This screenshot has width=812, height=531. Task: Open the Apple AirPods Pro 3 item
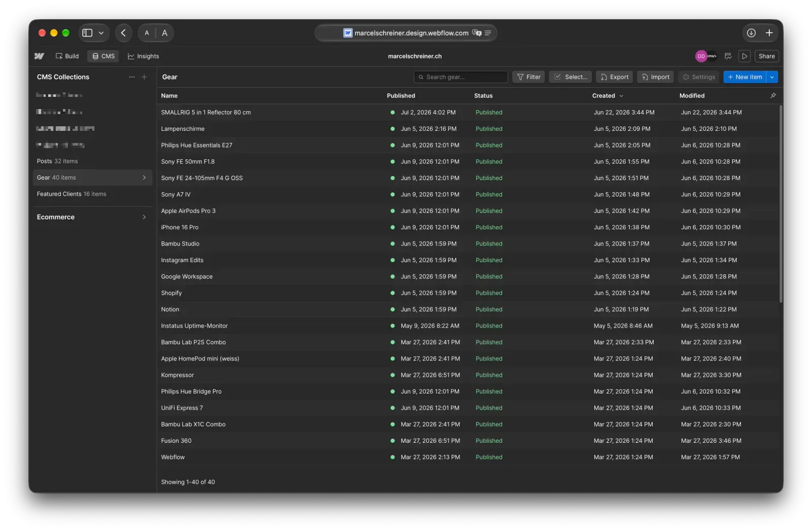(x=188, y=211)
